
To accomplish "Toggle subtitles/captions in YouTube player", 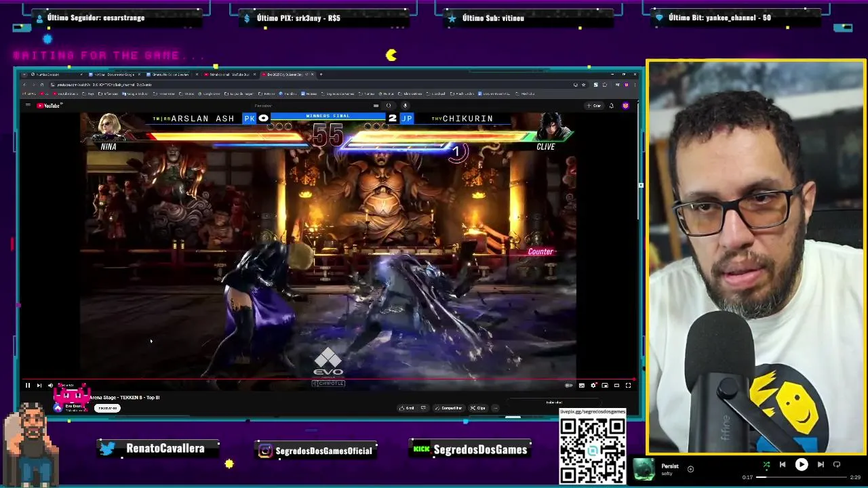I will 581,386.
